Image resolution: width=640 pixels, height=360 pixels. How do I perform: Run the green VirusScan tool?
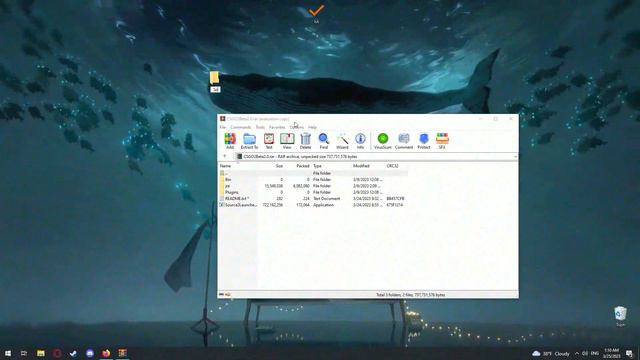point(382,141)
